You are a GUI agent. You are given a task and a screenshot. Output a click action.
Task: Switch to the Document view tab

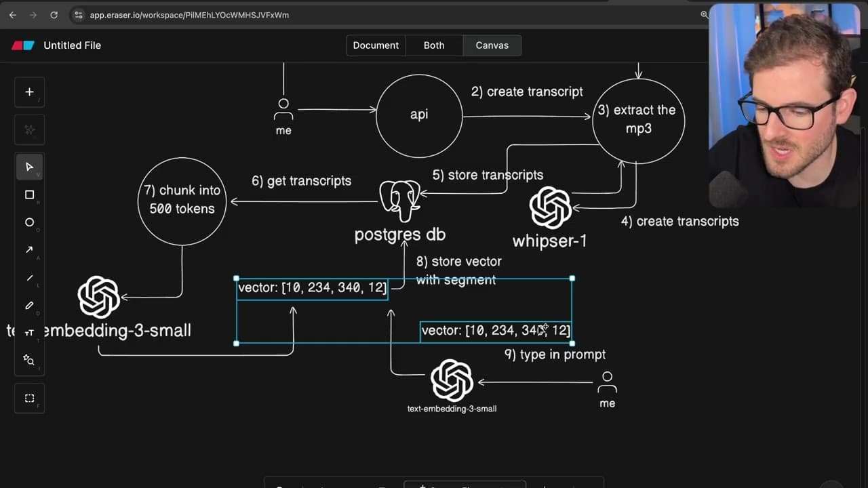coord(376,45)
